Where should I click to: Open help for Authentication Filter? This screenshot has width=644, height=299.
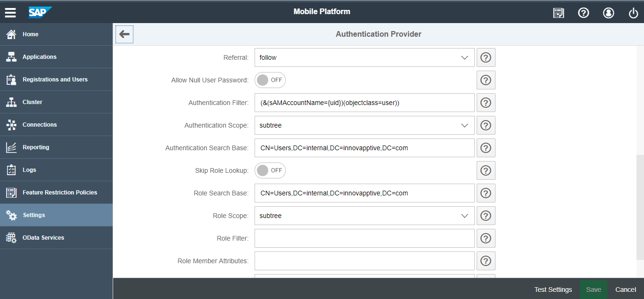coord(486,103)
